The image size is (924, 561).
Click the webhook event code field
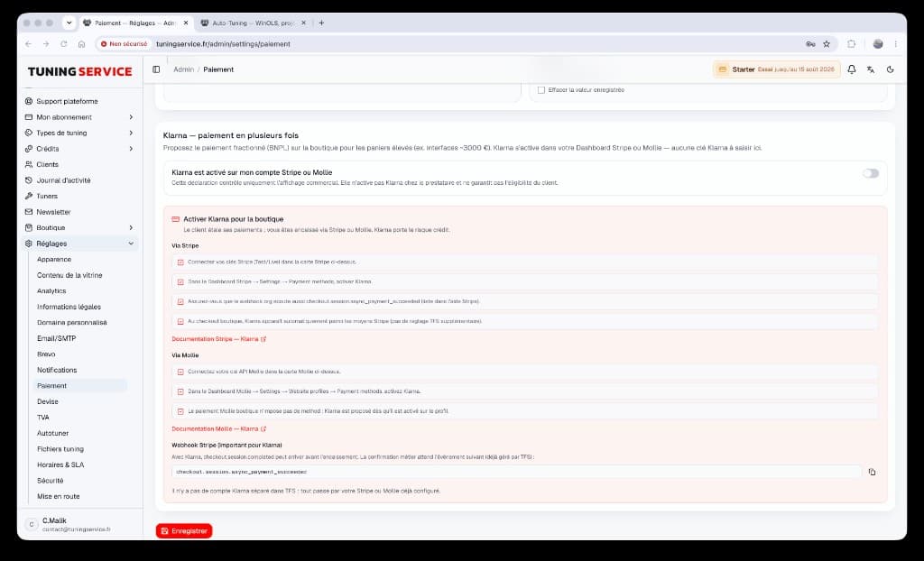[x=517, y=472]
